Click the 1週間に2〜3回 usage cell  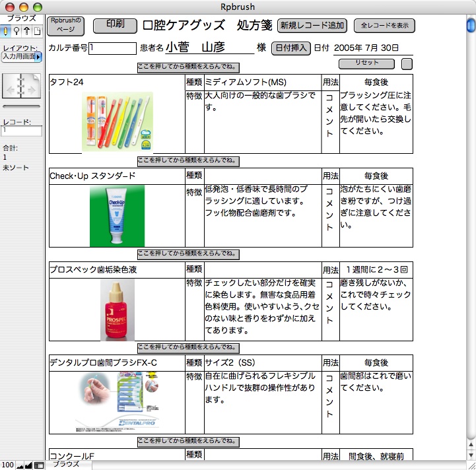[376, 269]
